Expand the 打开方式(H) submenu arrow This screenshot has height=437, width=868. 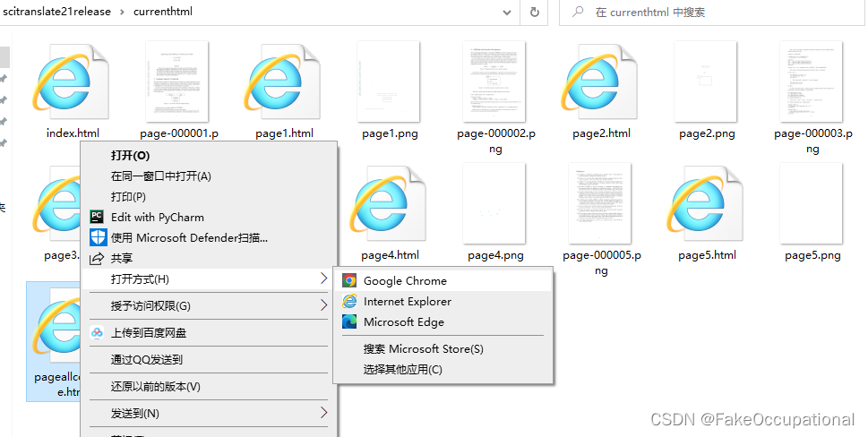pos(324,278)
